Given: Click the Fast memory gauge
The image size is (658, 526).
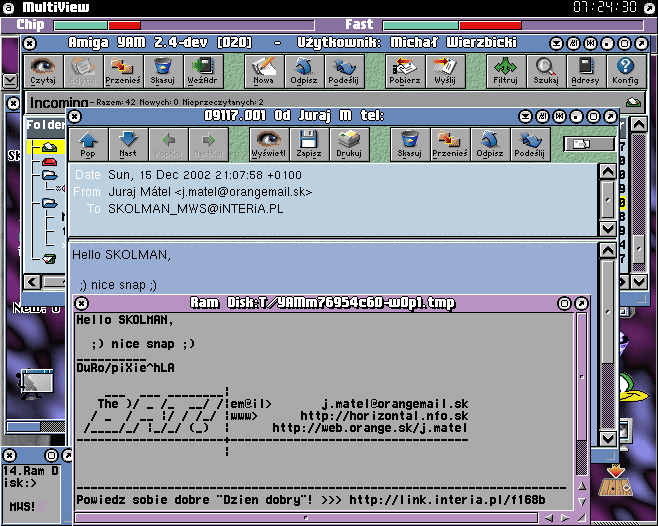Looking at the screenshot, I should [513, 25].
